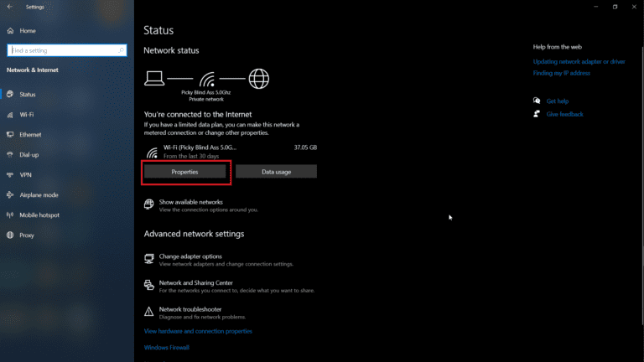Click the Dial-up icon in sidebar
The width and height of the screenshot is (644, 362).
click(10, 155)
